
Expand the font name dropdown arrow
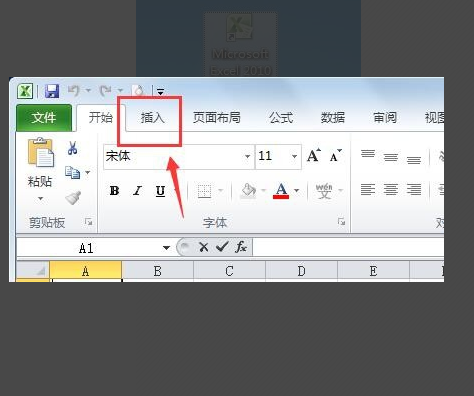pos(247,156)
